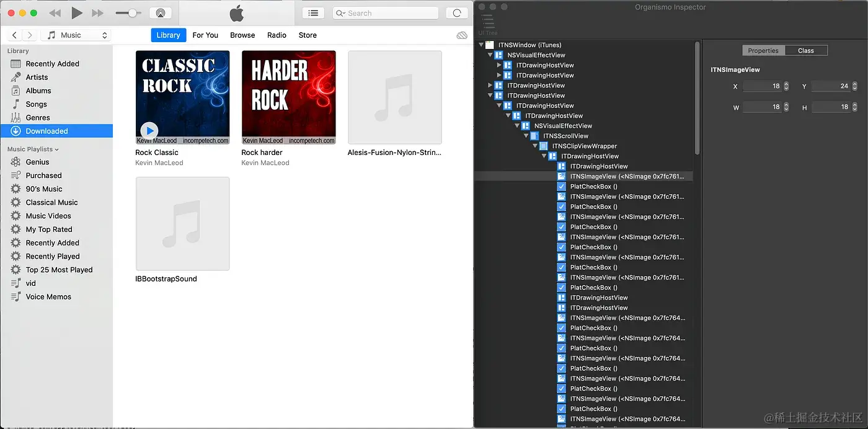
Task: Go back with the left chevron
Action: 15,35
